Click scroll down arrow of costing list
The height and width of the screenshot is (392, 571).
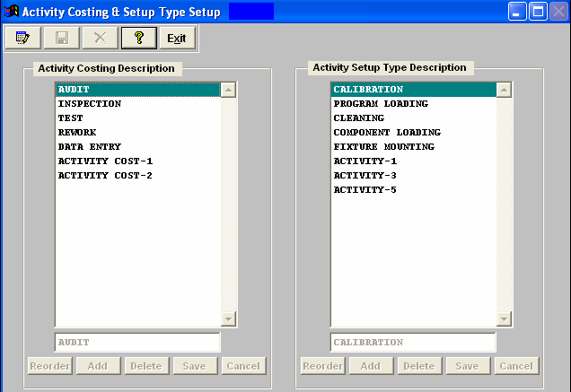[x=228, y=319]
